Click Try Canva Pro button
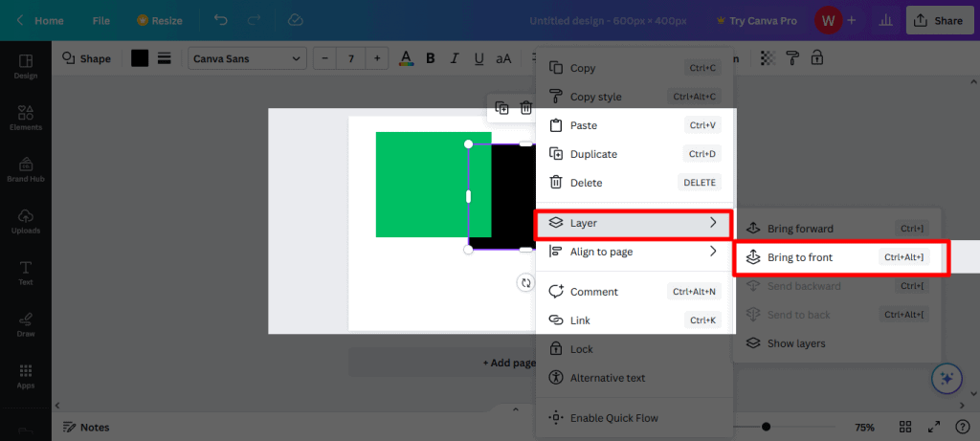Screen dimensions: 980x441 [x=759, y=20]
